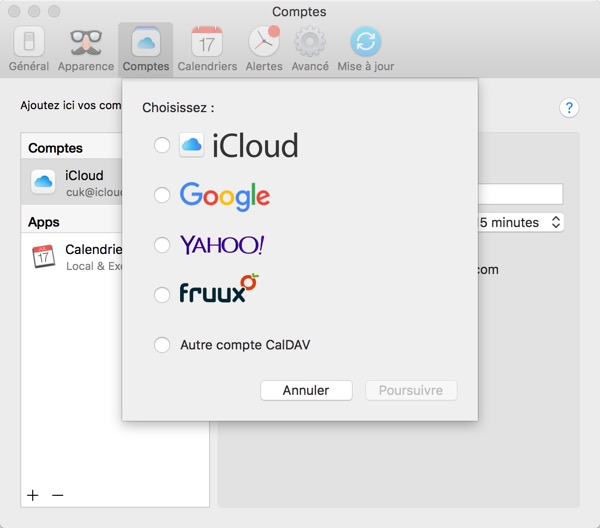This screenshot has width=600, height=528.
Task: Click the Poursuivre button
Action: pos(411,390)
